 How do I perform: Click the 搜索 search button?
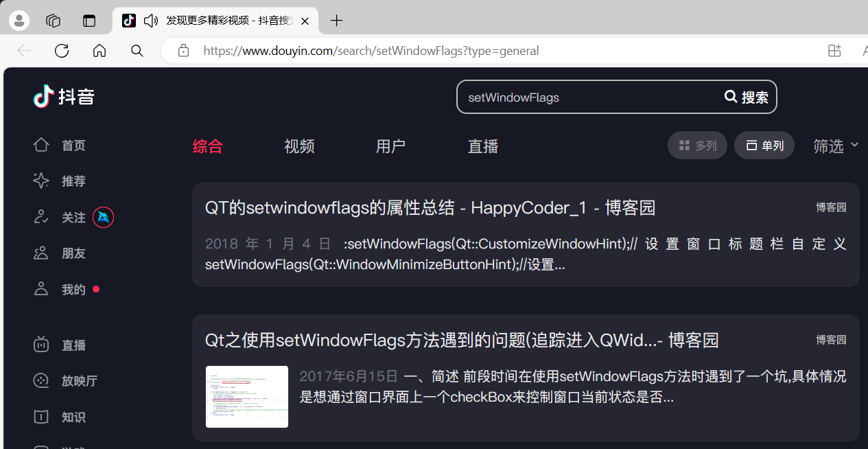[747, 97]
